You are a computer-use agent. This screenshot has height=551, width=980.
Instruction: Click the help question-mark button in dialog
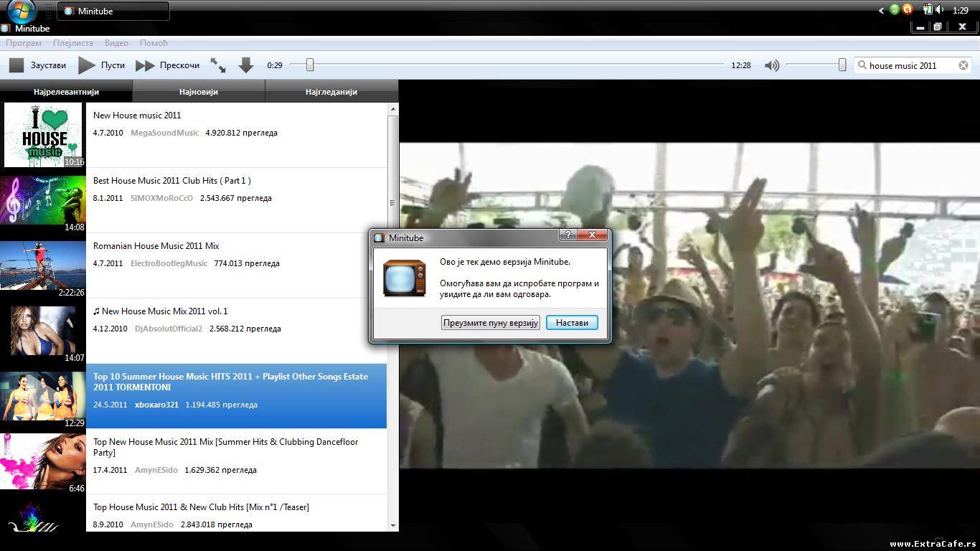click(x=568, y=235)
